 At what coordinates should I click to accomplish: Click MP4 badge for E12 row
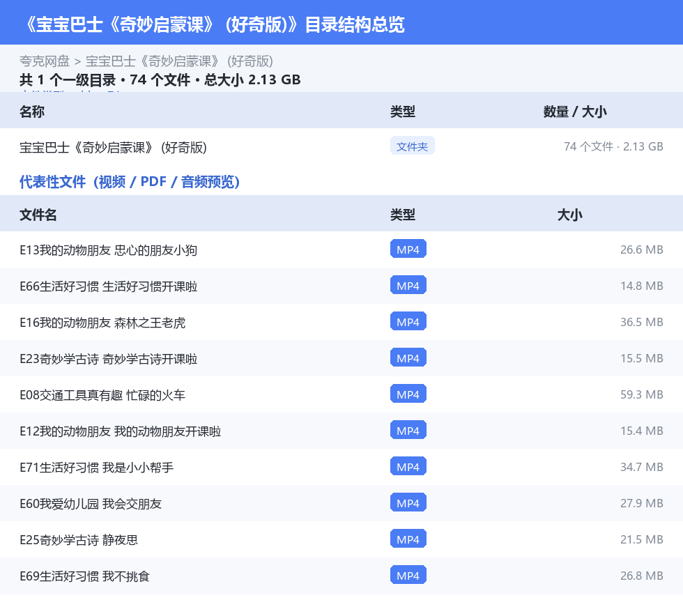tap(408, 430)
